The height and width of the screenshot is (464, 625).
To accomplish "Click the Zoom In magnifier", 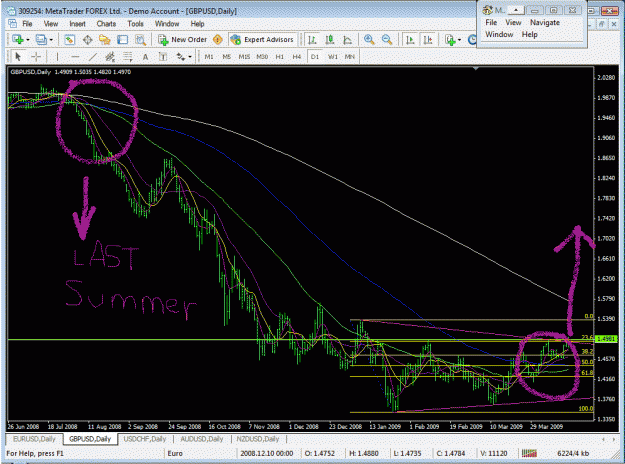I will pyautogui.click(x=369, y=39).
